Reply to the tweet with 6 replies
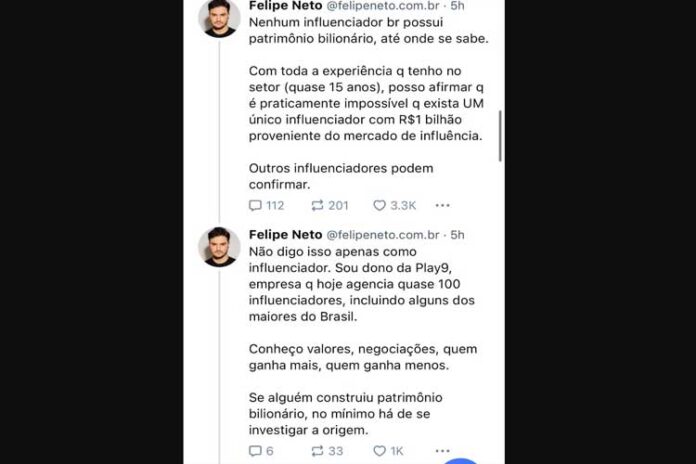The image size is (696, 464). tap(255, 451)
